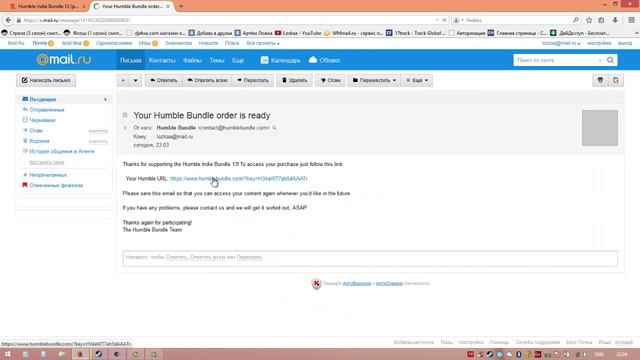The height and width of the screenshot is (360, 640).
Task: Go to previous message with up arrow
Action: (123, 80)
